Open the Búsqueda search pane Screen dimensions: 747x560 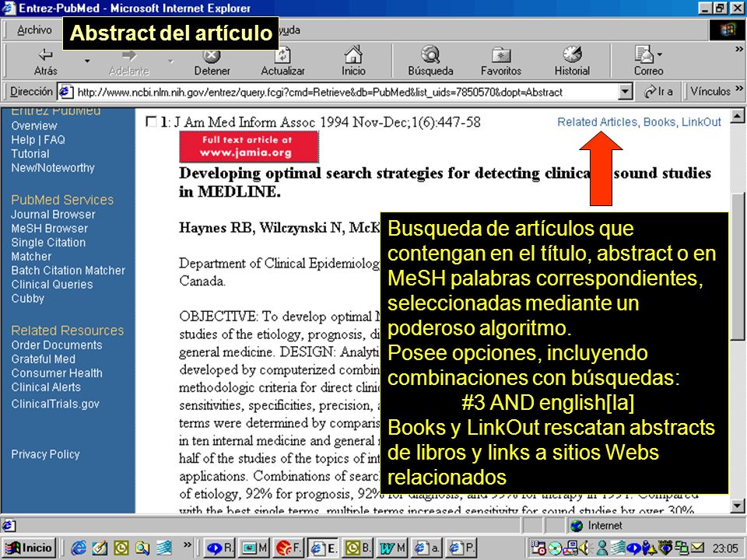(430, 61)
